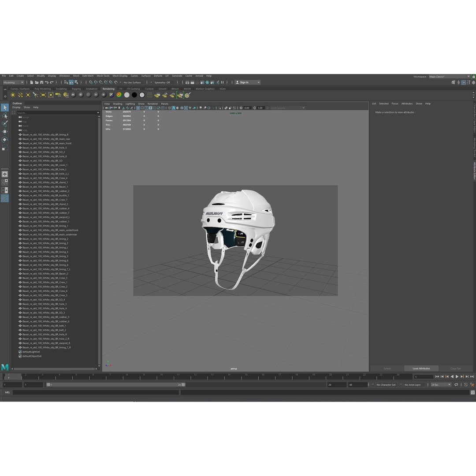Viewport: 476px width, 476px height.
Task: Click the pause render icon
Action: pyautogui.click(x=223, y=82)
